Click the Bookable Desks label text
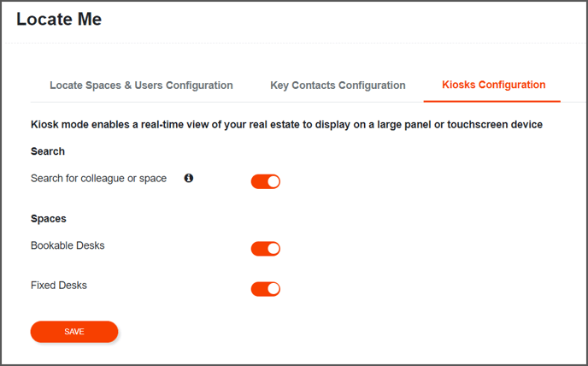 point(68,245)
